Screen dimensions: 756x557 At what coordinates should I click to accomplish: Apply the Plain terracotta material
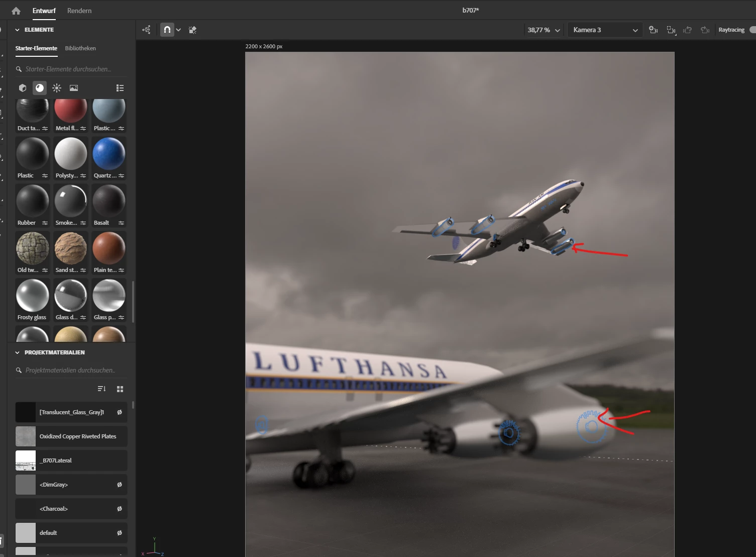109,248
